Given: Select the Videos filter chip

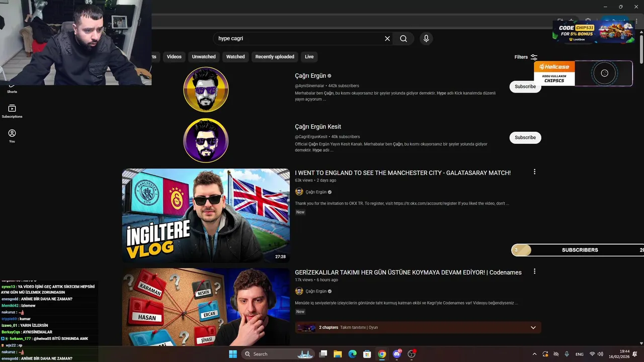Looking at the screenshot, I should pyautogui.click(x=174, y=57).
